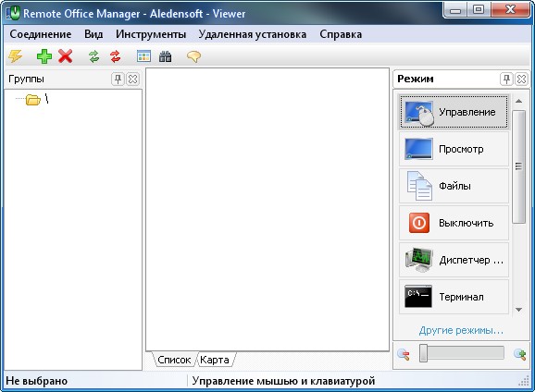This screenshot has height=392, width=535.
Task: Select the Диспетчер task manager mode
Action: pos(454,260)
